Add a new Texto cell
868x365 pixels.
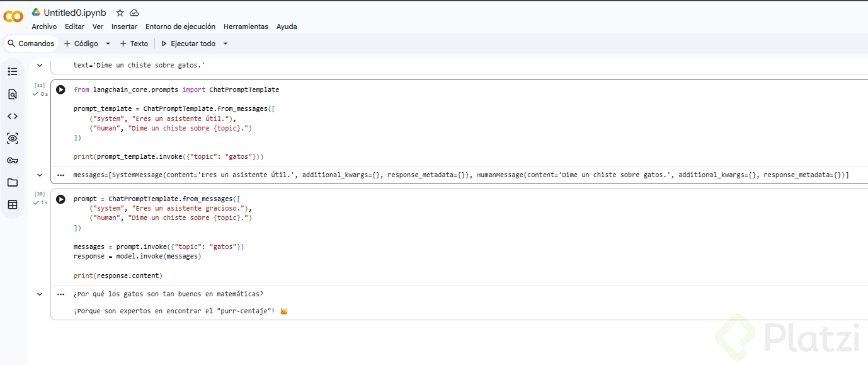tap(134, 43)
